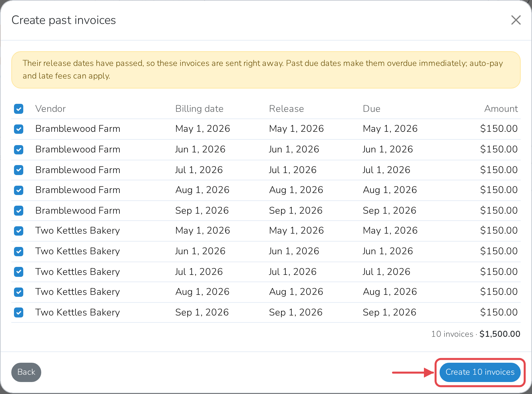Screen dimensions: 532x394
Task: Click $150.00 amount in Bramblewood Farm Sep row
Action: coord(499,211)
